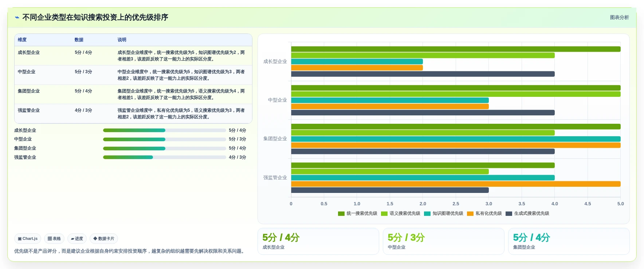
Task: Open the 集团型企业 5分 / 4分 data card
Action: click(x=569, y=241)
